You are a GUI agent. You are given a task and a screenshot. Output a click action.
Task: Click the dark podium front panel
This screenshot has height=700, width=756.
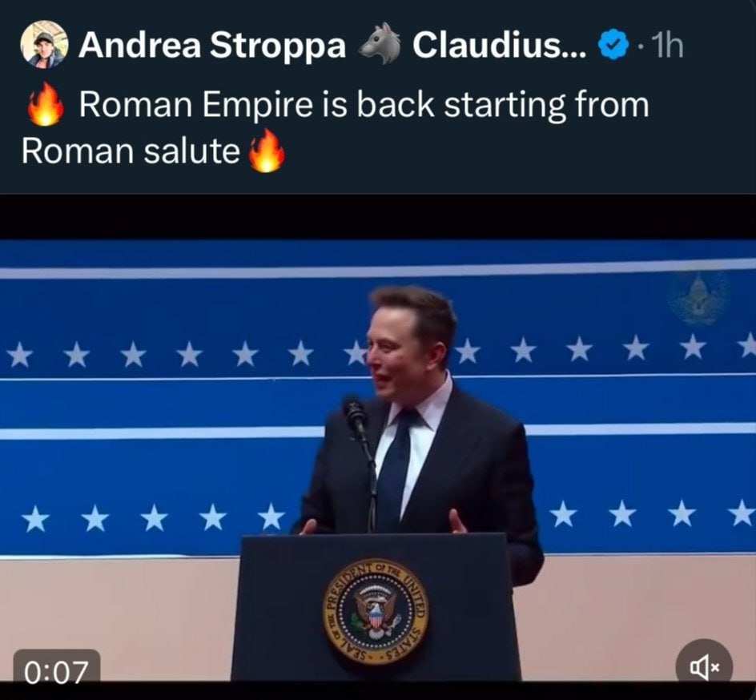click(376, 607)
